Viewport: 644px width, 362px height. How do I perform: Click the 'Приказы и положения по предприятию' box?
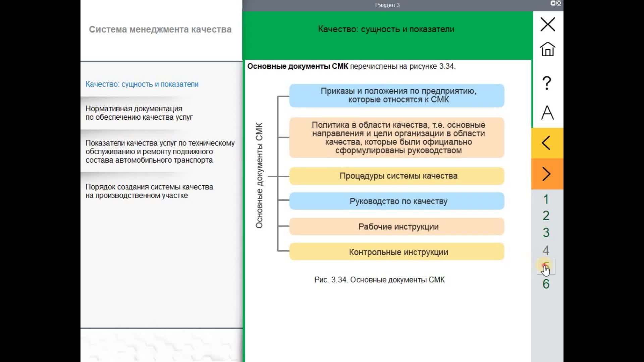point(397,96)
